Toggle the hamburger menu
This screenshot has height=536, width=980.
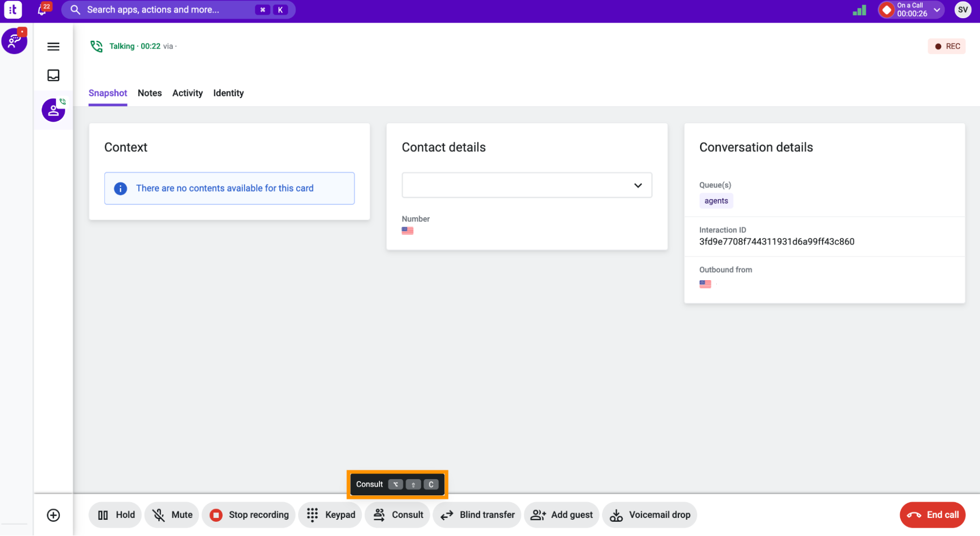click(53, 47)
